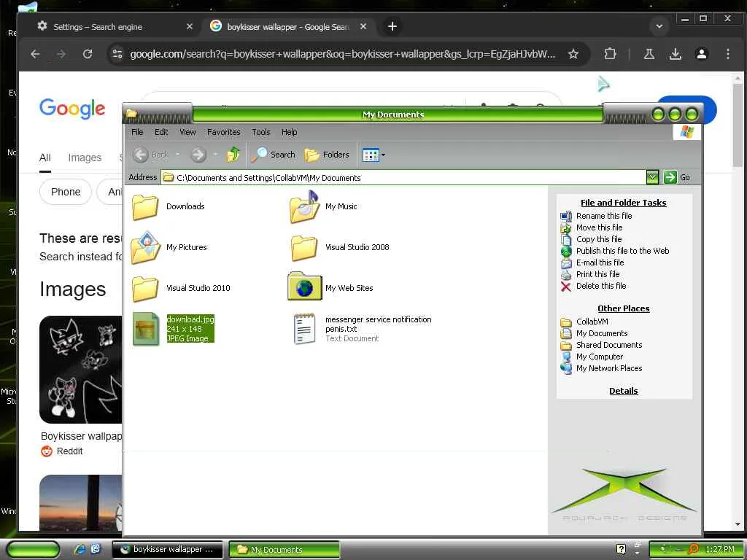Switch to Settings – Search engine Chrome tab
Viewport: 747px width, 560px height.
tap(115, 27)
